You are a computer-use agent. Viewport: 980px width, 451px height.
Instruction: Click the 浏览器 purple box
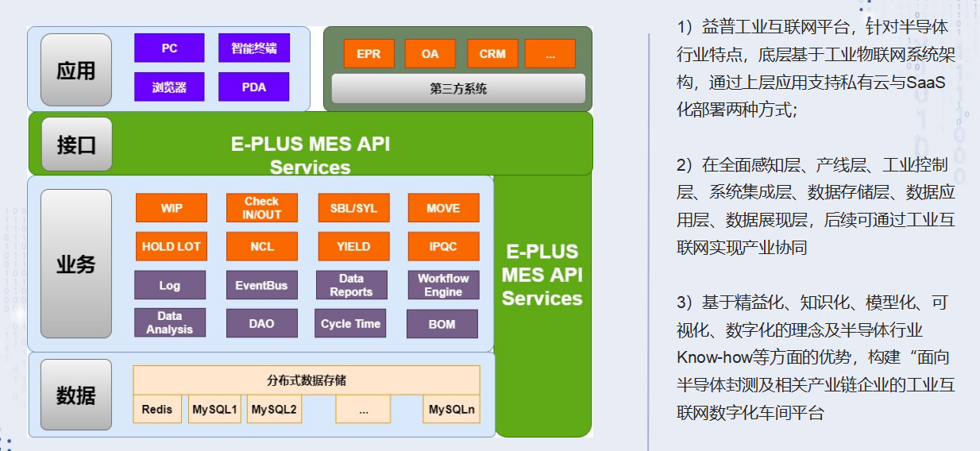click(x=169, y=87)
